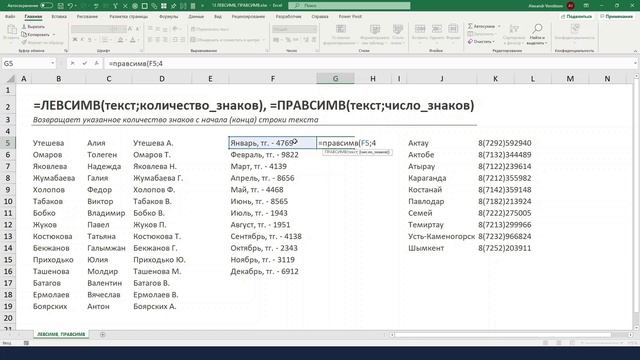Viewport: 640px width, 360px height.
Task: Click the Borders icon
Action: click(105, 40)
